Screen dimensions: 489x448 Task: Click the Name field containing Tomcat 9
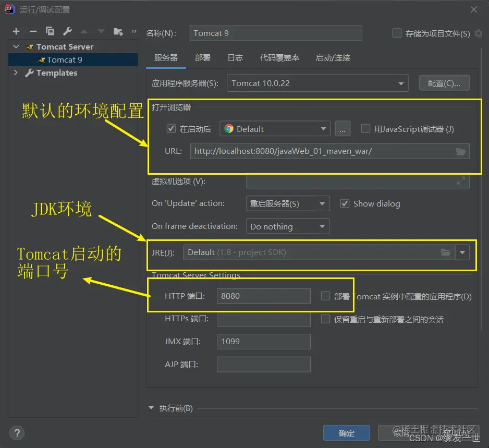click(x=276, y=33)
